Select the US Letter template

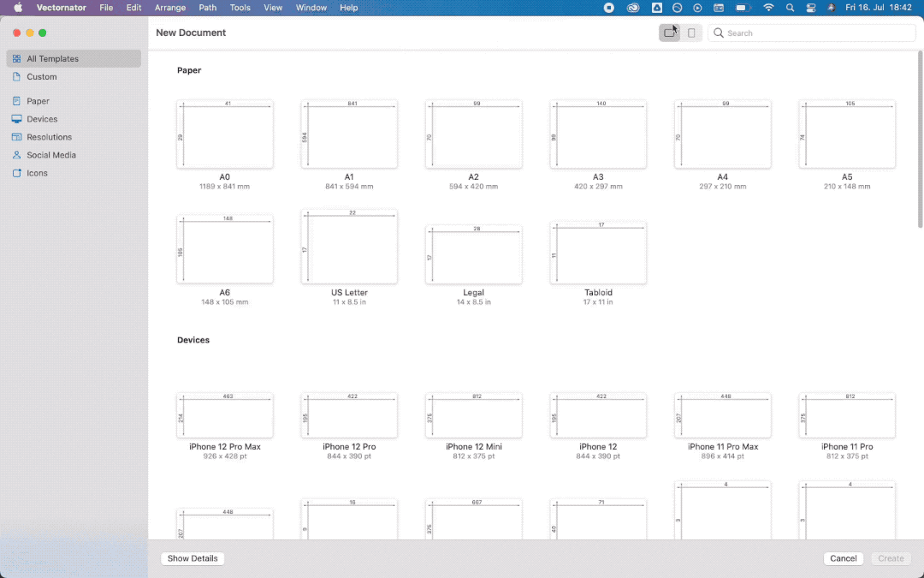tap(349, 247)
